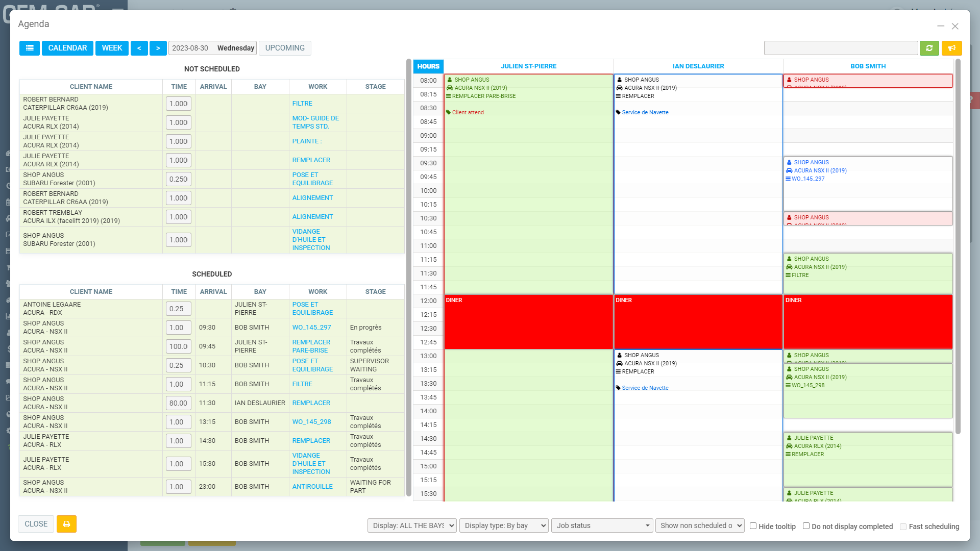
Task: Open UPCOMING tab
Action: tap(285, 48)
